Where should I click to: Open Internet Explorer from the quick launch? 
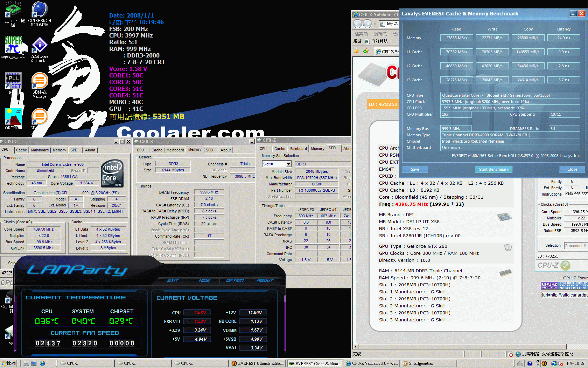42,363
